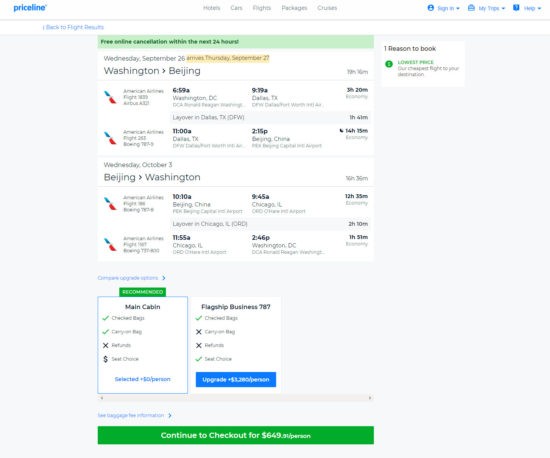Click Main Cabin Seat Choice dollar icon

click(106, 359)
